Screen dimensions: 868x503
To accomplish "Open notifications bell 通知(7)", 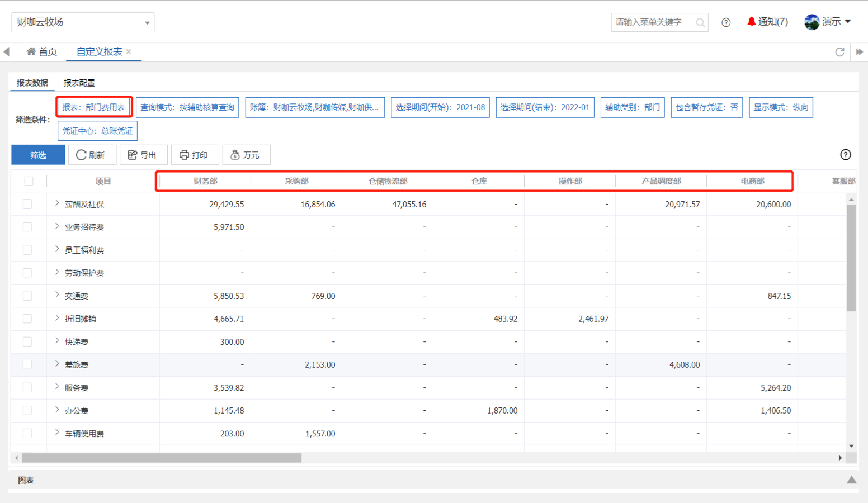I will tap(767, 22).
